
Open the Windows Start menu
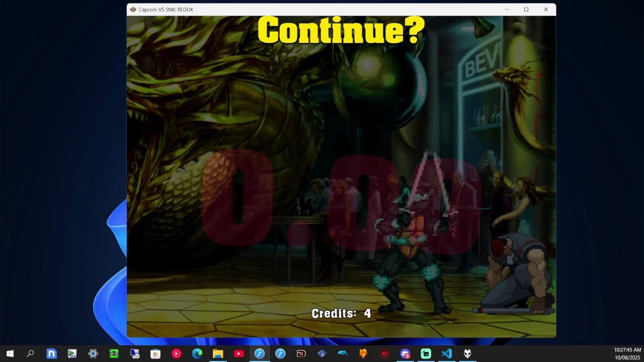coord(10,353)
